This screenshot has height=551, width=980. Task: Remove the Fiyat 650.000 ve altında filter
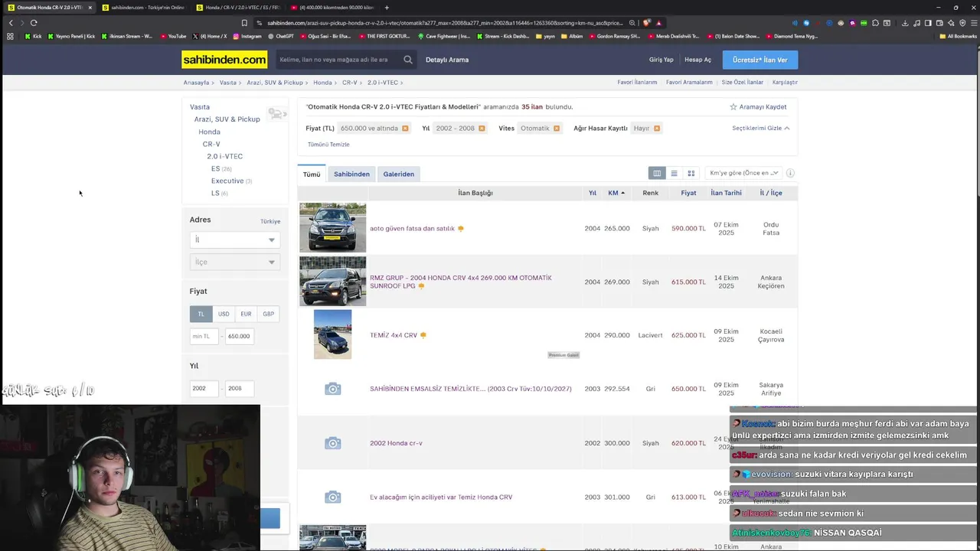pyautogui.click(x=405, y=129)
